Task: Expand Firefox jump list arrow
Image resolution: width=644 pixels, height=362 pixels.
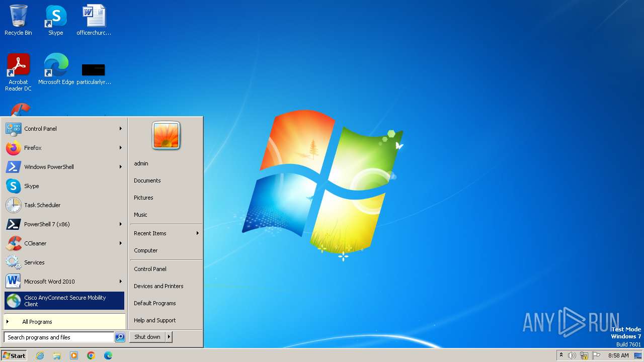Action: pyautogui.click(x=120, y=148)
